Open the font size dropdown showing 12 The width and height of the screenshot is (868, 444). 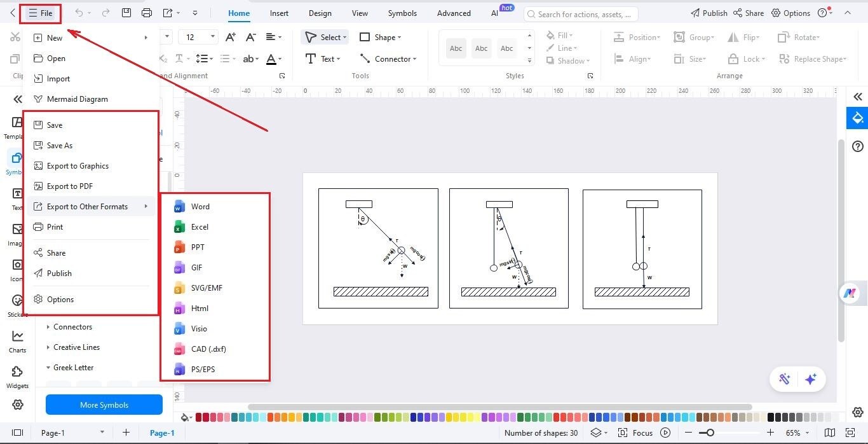(x=198, y=36)
